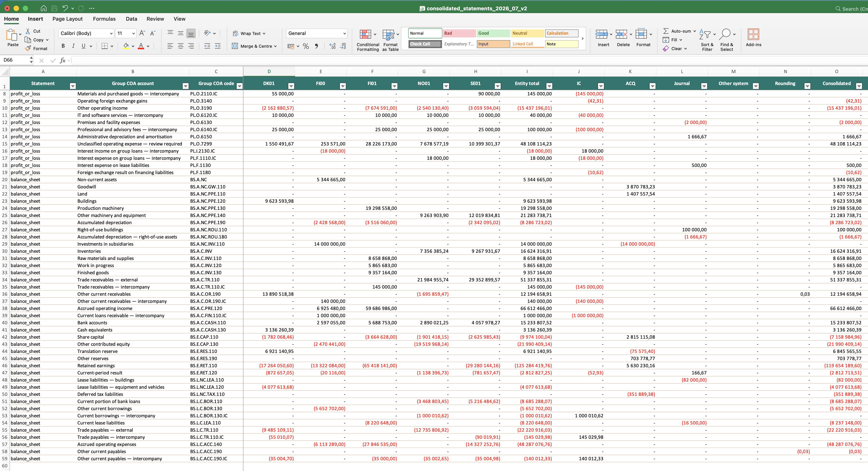Open the Insert ribbon tab
868x471 pixels.
click(35, 19)
